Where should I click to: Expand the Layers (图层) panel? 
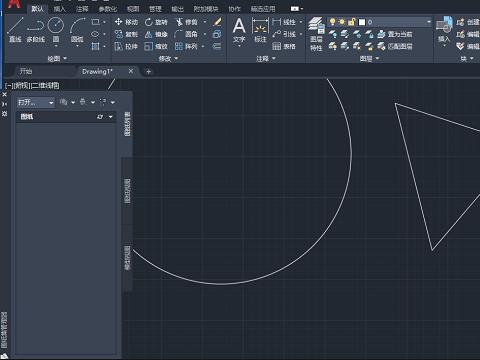tap(369, 59)
